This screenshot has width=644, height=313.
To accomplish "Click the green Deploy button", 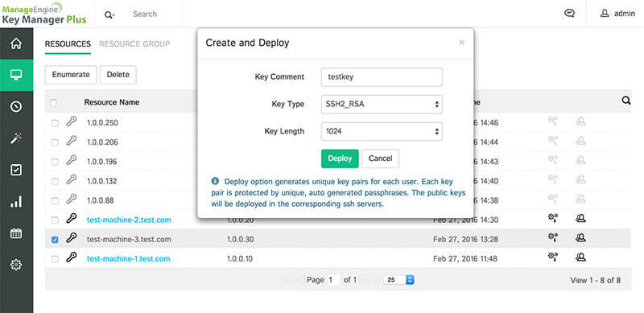I will point(340,159).
